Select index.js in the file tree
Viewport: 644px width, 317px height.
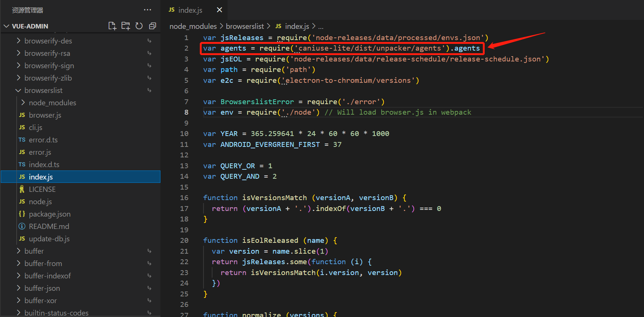tap(81, 177)
